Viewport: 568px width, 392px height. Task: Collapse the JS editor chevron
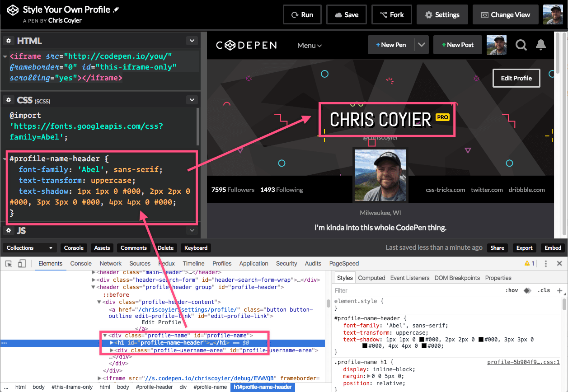coord(192,230)
